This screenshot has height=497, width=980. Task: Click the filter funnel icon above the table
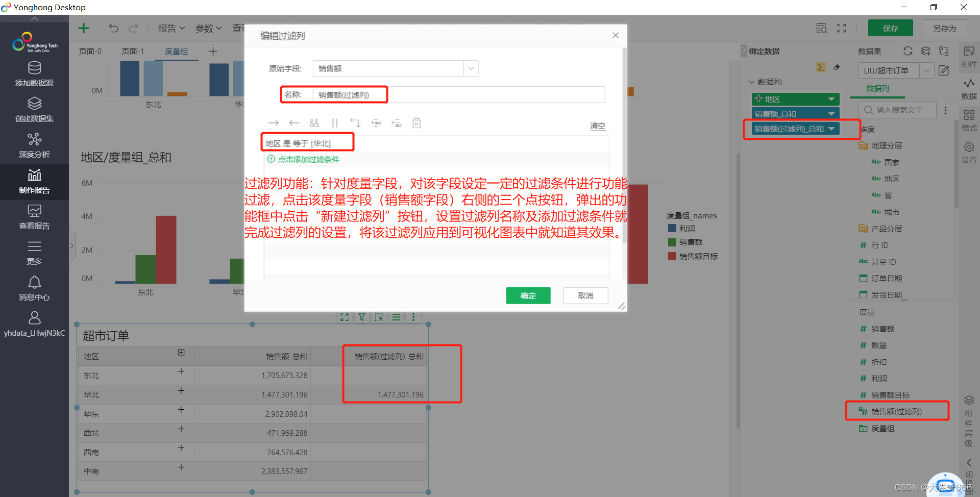click(x=362, y=317)
